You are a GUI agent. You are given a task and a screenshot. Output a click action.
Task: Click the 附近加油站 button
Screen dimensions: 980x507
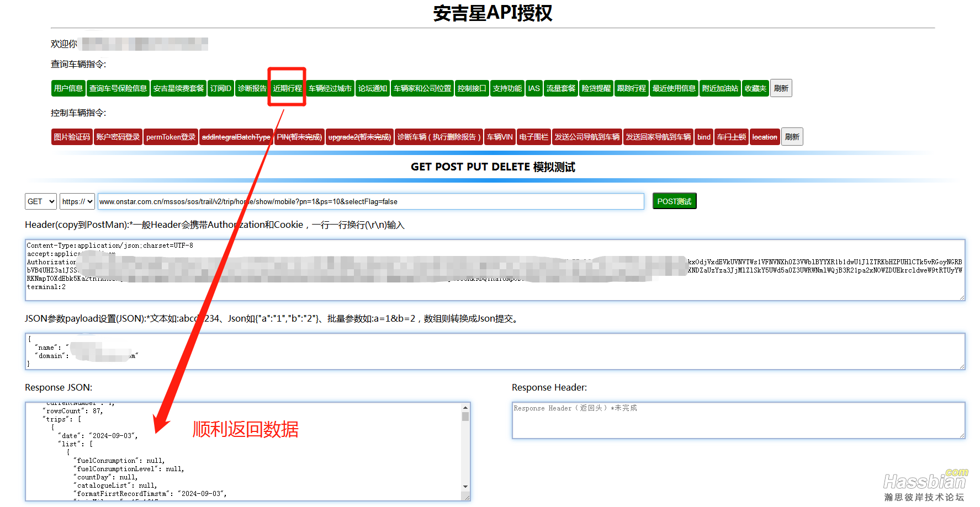(720, 88)
